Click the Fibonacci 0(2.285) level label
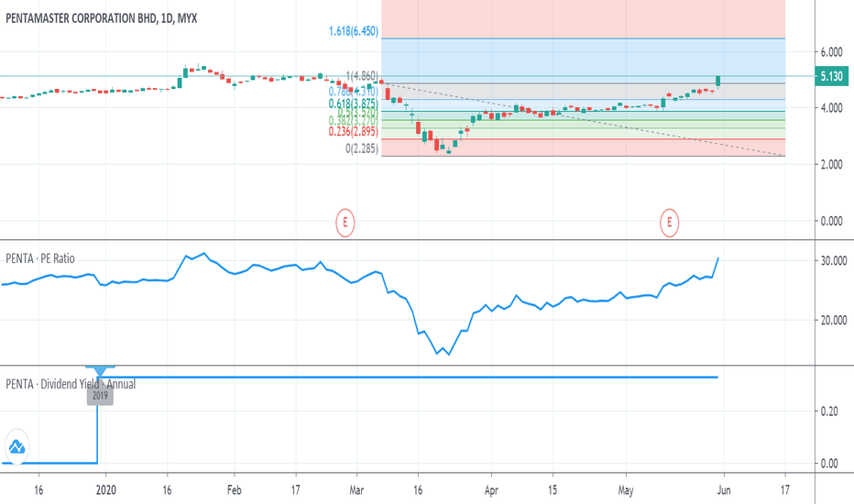 click(x=362, y=148)
